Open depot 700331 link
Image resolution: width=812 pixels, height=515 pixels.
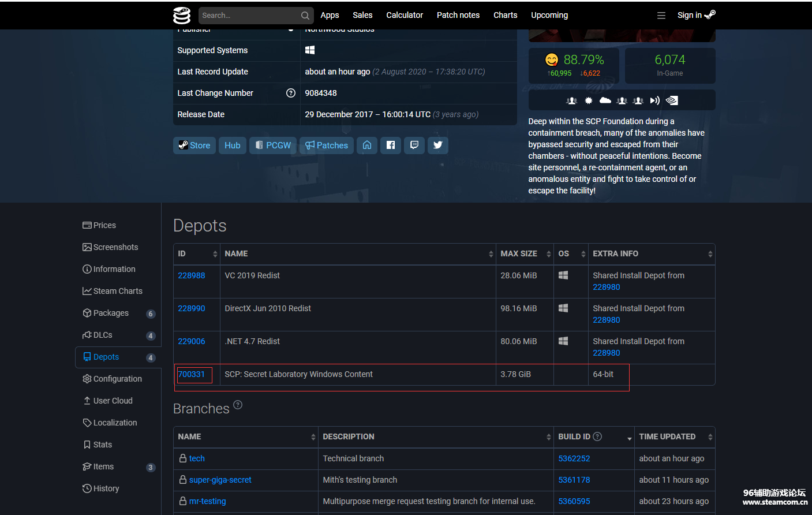click(192, 374)
